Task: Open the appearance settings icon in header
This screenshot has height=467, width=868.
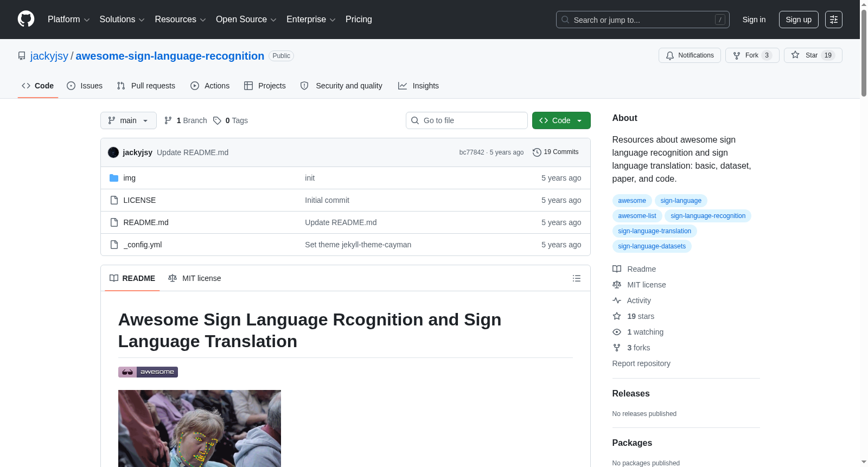Action: [x=834, y=20]
